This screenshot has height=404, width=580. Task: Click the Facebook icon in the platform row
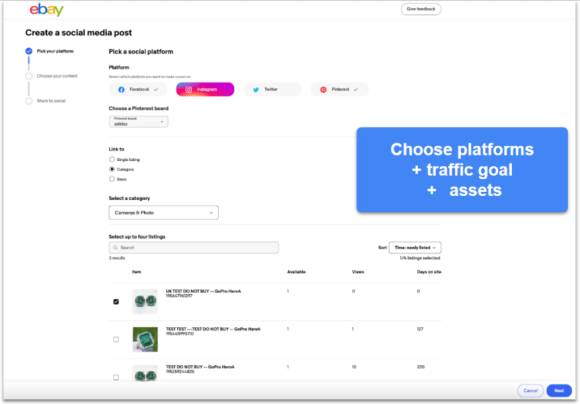[x=121, y=90]
